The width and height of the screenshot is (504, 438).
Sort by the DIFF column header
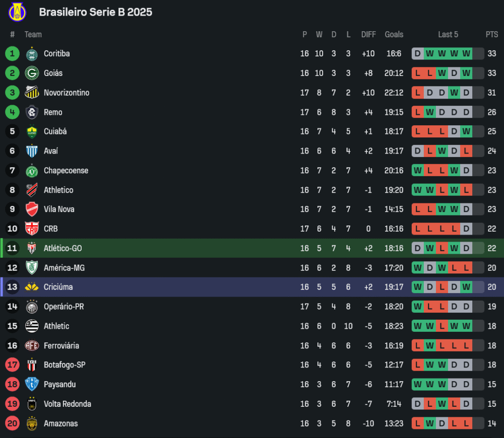[x=368, y=34]
